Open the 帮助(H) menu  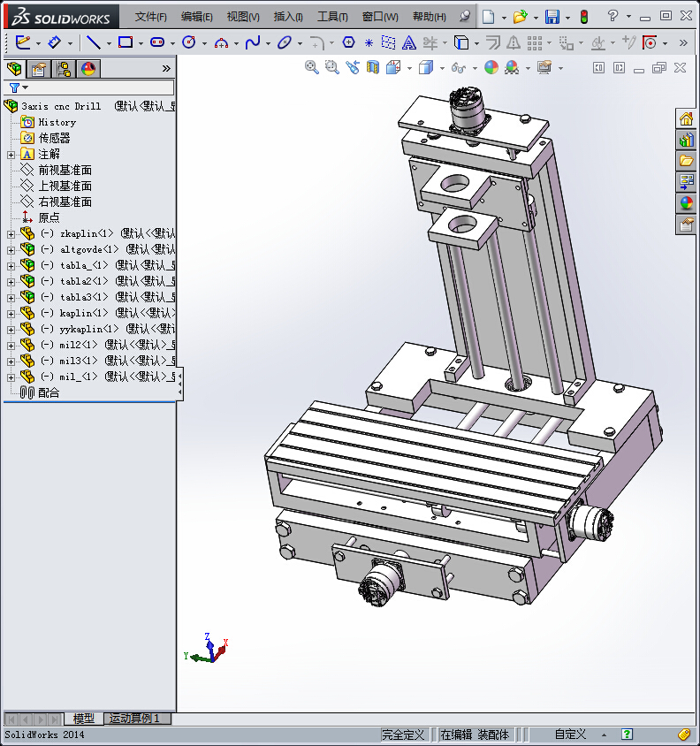point(430,17)
